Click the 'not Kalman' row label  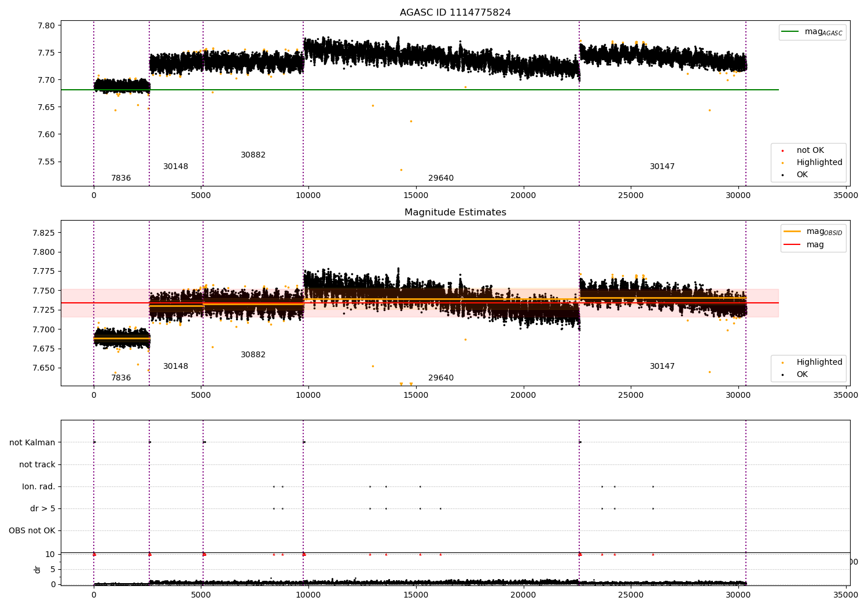click(x=32, y=443)
